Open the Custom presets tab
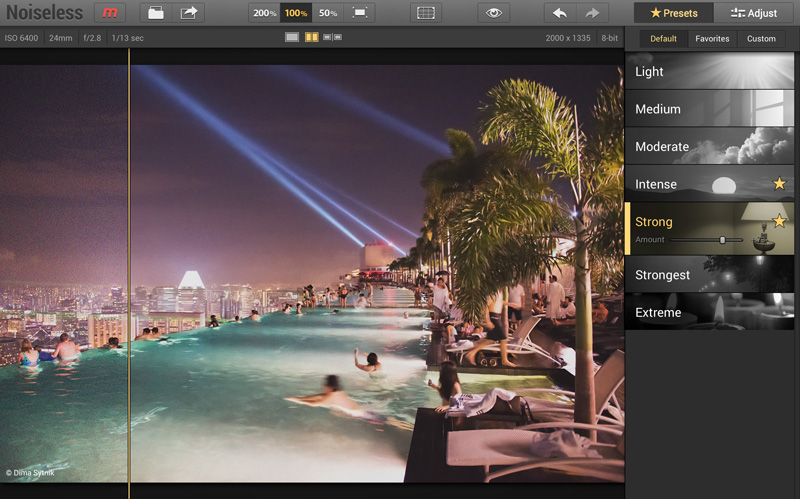Image resolution: width=800 pixels, height=499 pixels. (761, 39)
